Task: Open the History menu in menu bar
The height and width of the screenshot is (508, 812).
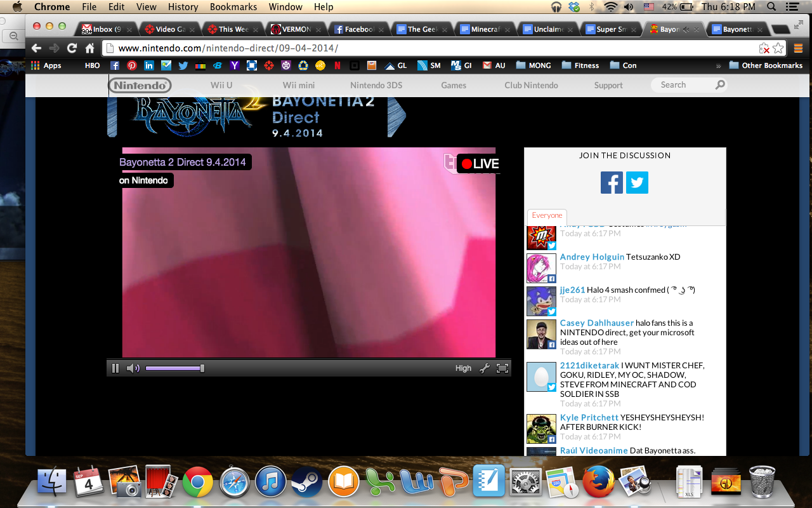Action: point(183,7)
